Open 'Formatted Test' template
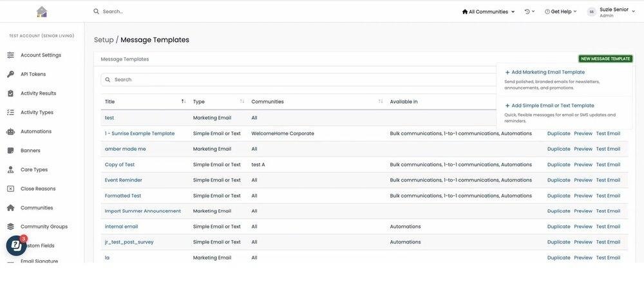644x302 pixels. click(x=123, y=196)
